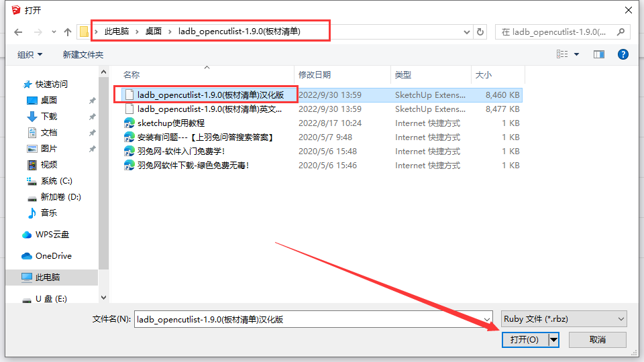
Task: Click 新建文件夹 button
Action: pyautogui.click(x=83, y=54)
